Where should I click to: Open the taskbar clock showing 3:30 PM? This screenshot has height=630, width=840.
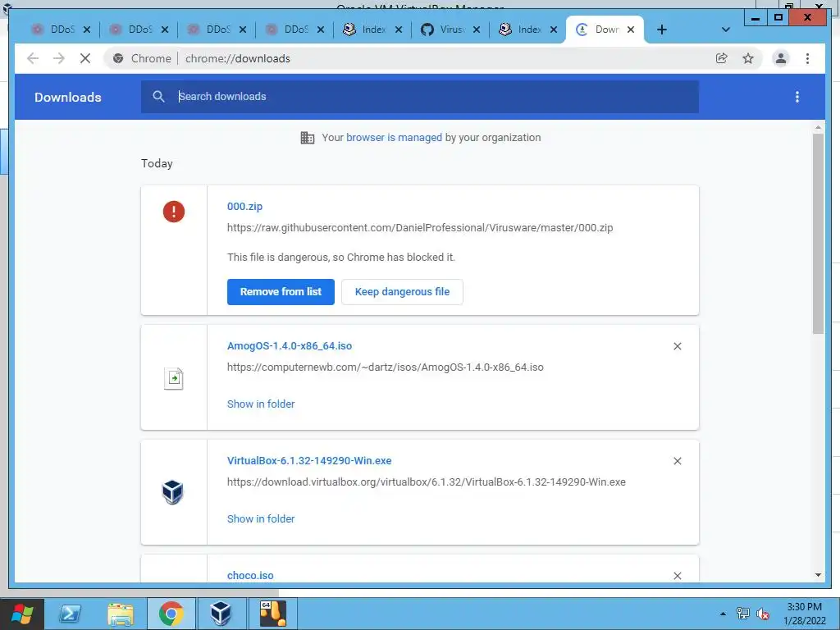[x=804, y=614]
